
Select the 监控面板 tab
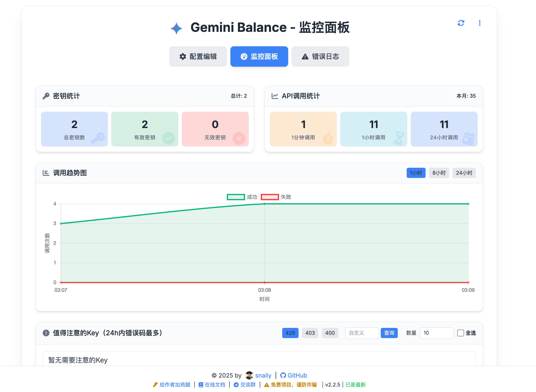(259, 56)
